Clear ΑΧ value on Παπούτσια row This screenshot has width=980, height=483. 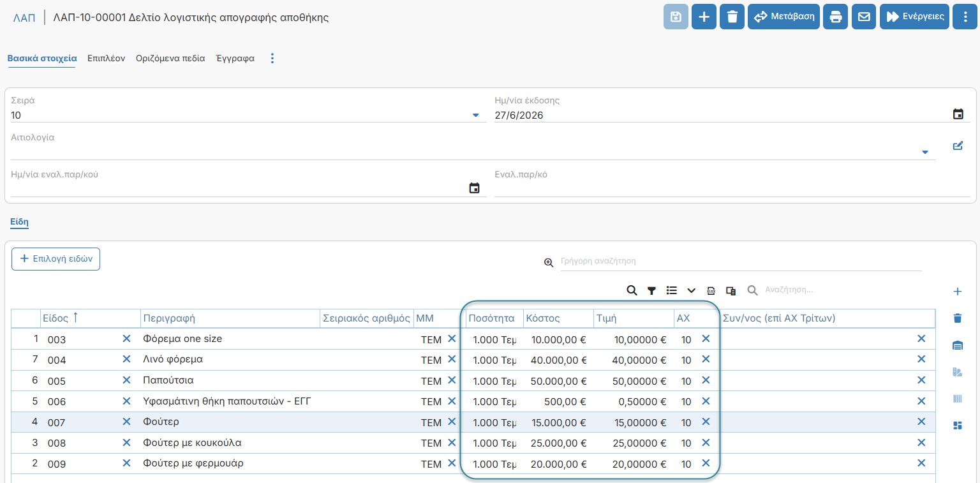(x=706, y=380)
